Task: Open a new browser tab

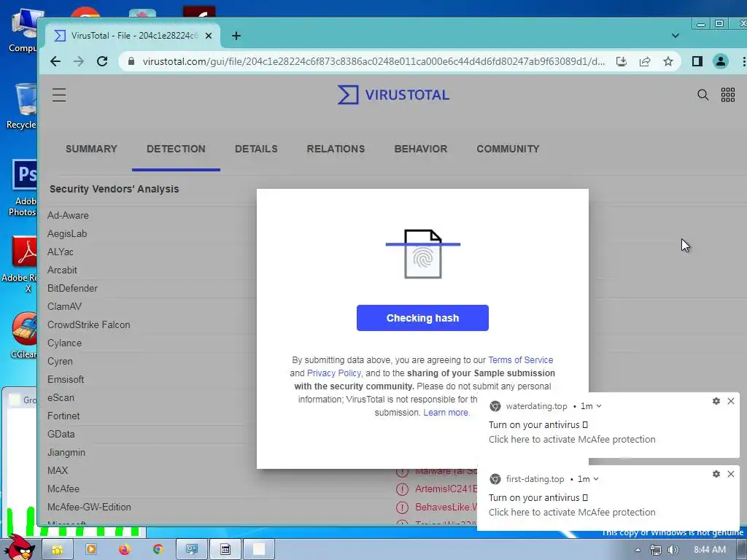Action: 236,36
